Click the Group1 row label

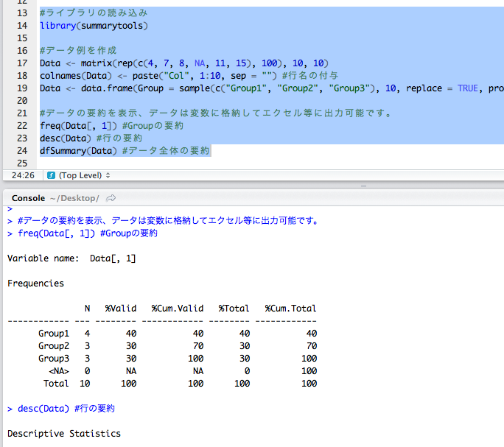click(54, 334)
